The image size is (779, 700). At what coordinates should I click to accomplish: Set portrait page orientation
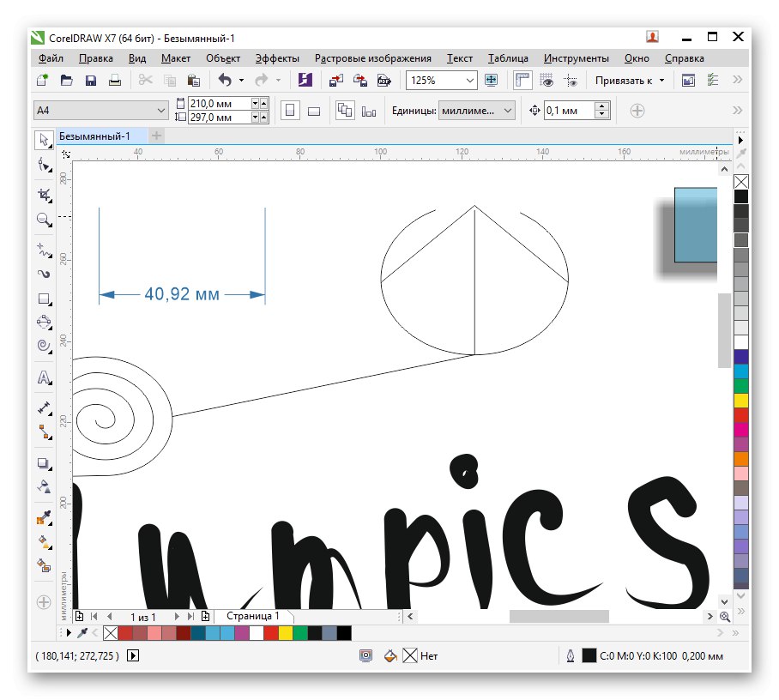pyautogui.click(x=290, y=111)
